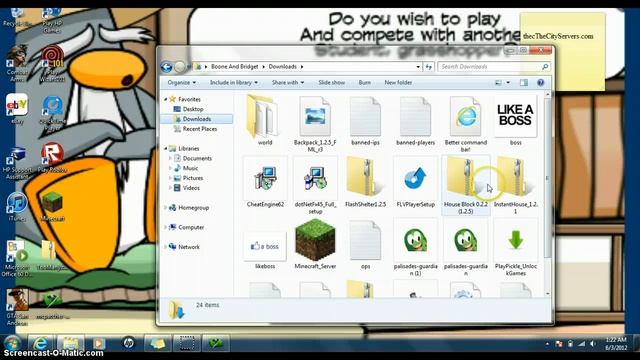640x360 pixels.
Task: Open the Organize menu
Action: (182, 82)
